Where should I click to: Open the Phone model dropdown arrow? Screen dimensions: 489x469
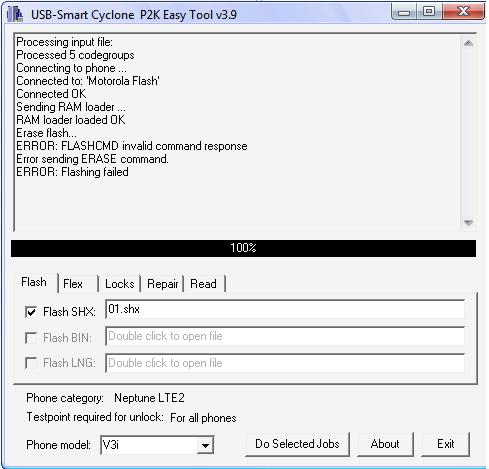205,445
